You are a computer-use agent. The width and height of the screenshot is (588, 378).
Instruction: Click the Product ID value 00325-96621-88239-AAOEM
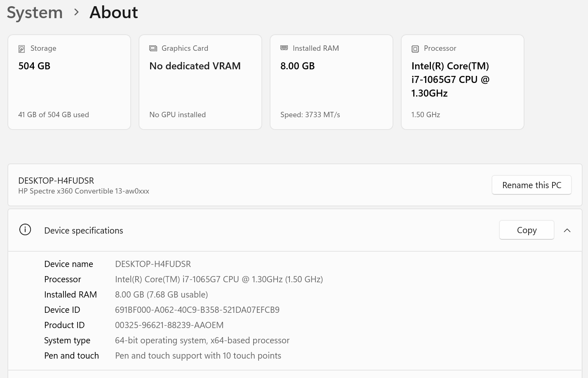pos(169,325)
